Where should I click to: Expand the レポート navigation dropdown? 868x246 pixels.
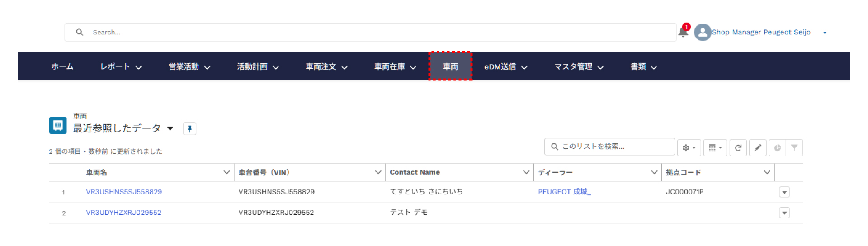point(139,67)
